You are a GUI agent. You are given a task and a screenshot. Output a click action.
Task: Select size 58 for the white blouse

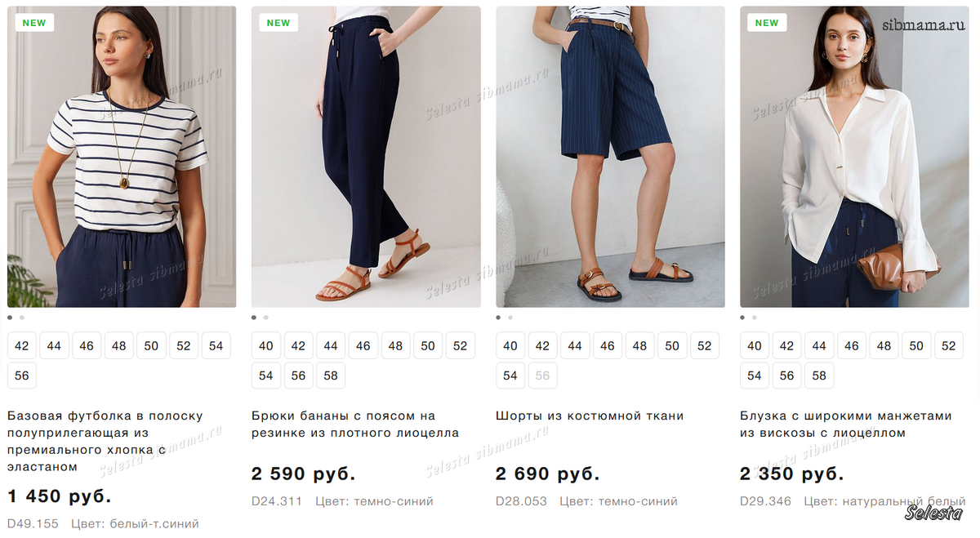pos(819,376)
